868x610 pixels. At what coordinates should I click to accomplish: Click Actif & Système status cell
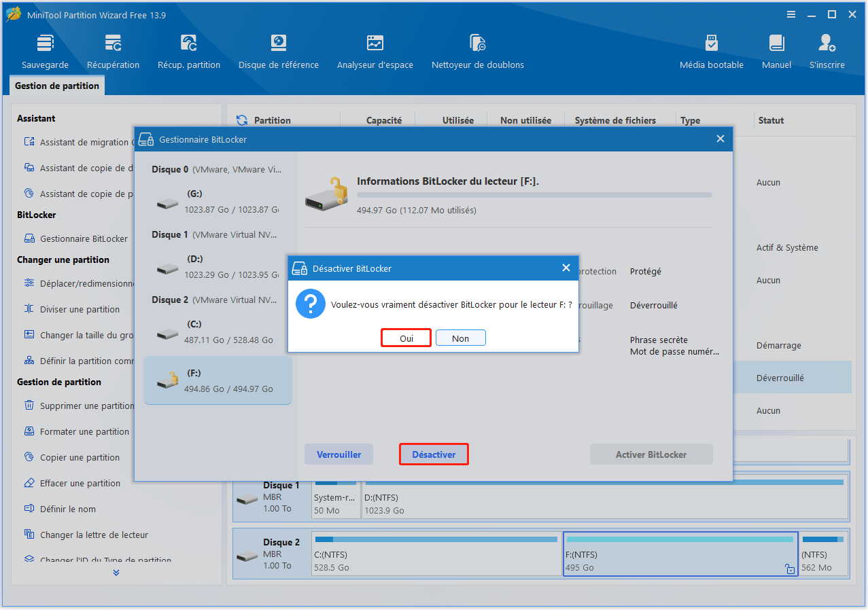787,248
